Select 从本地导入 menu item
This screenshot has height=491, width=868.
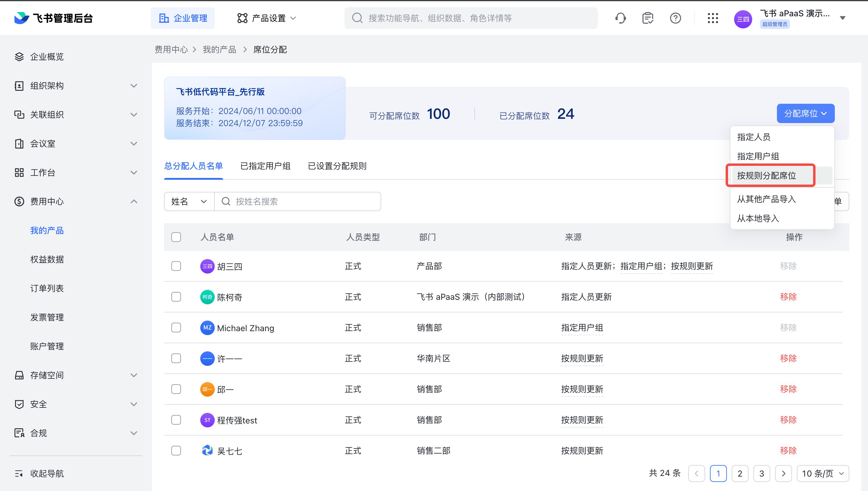tap(782, 218)
